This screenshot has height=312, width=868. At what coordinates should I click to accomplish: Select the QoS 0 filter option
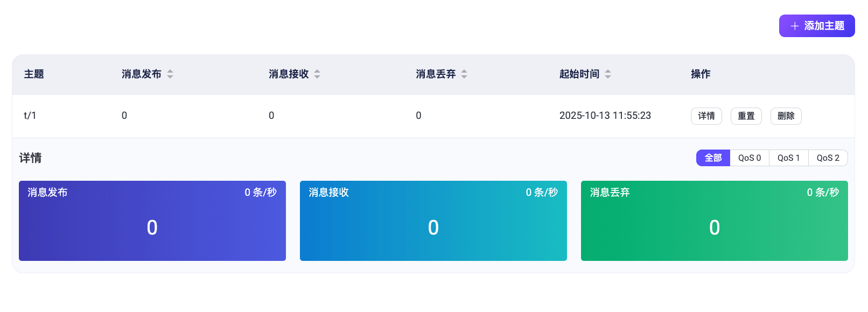tap(750, 158)
